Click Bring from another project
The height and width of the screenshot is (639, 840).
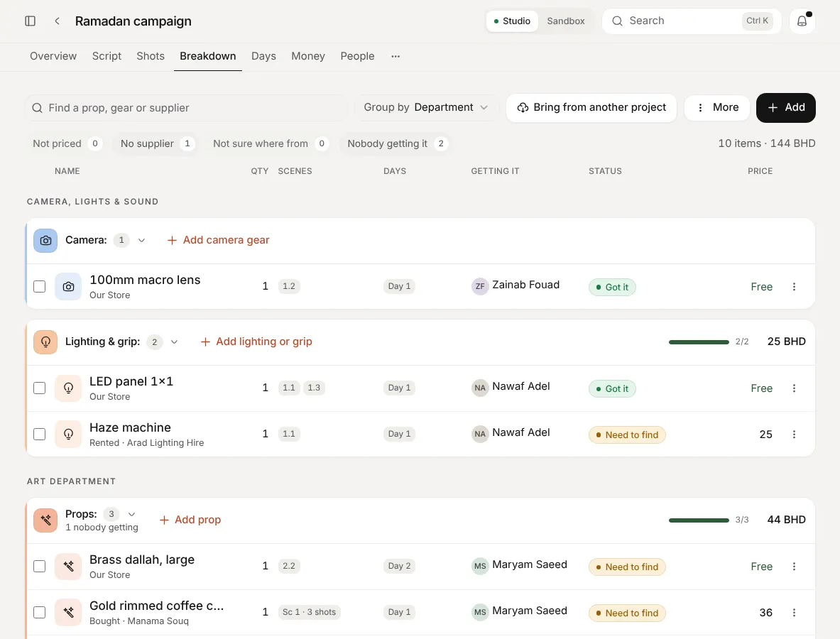(591, 108)
